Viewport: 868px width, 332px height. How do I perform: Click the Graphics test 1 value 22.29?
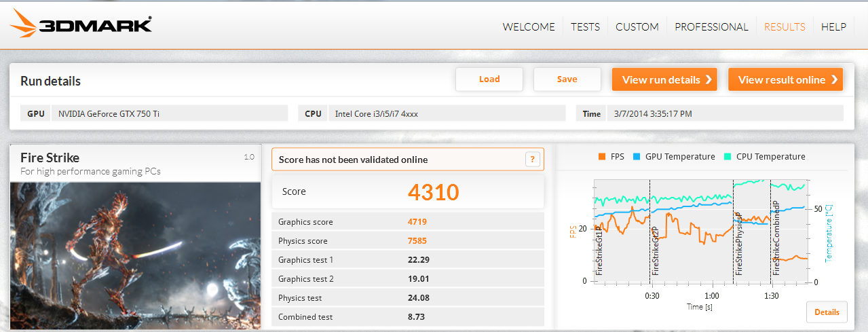tap(418, 260)
